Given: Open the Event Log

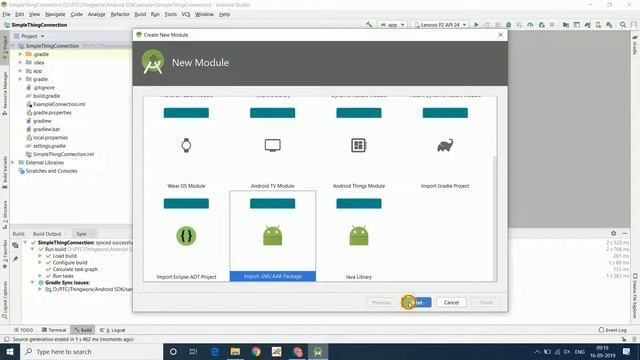Looking at the screenshot, I should tap(612, 330).
